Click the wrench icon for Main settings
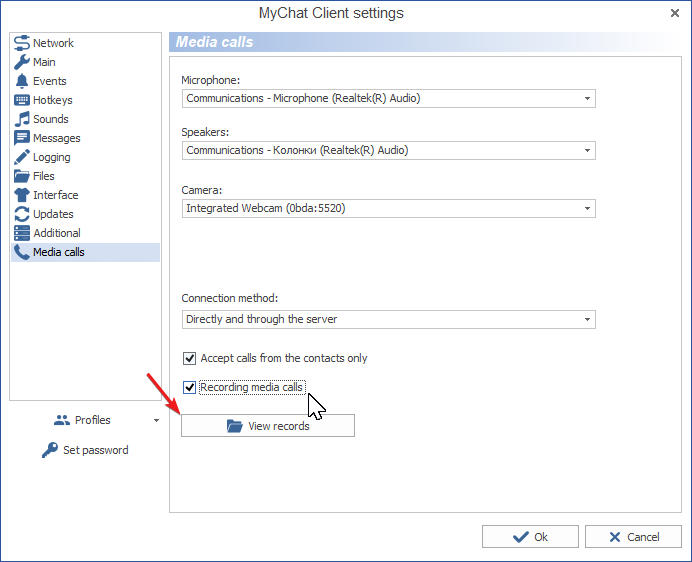This screenshot has height=562, width=692. click(x=22, y=62)
